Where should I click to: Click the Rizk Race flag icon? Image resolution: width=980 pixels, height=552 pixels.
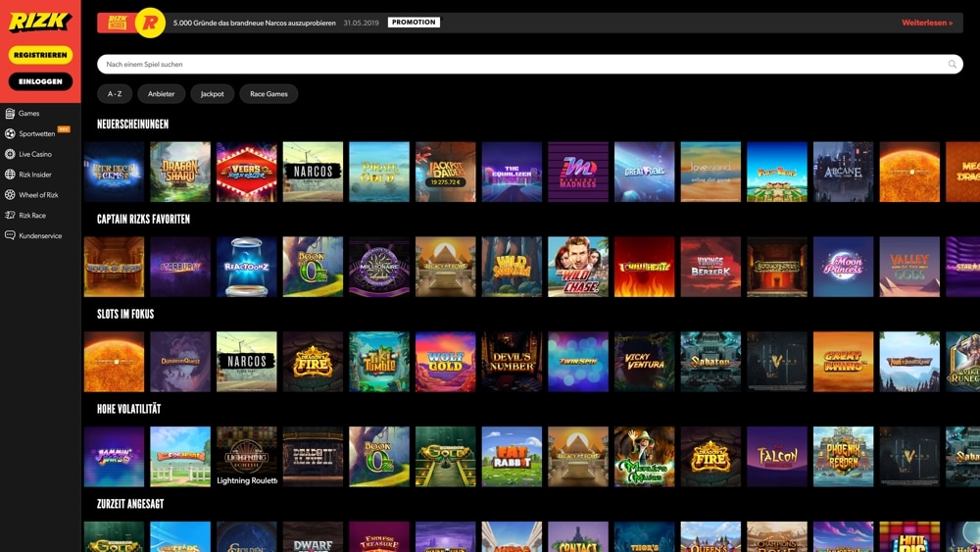tap(10, 215)
